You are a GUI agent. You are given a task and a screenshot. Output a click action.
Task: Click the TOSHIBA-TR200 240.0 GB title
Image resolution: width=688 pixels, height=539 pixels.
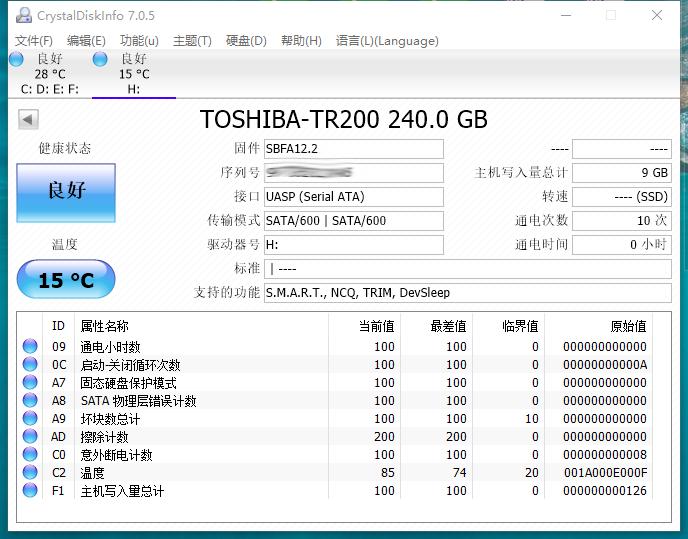coord(344,119)
